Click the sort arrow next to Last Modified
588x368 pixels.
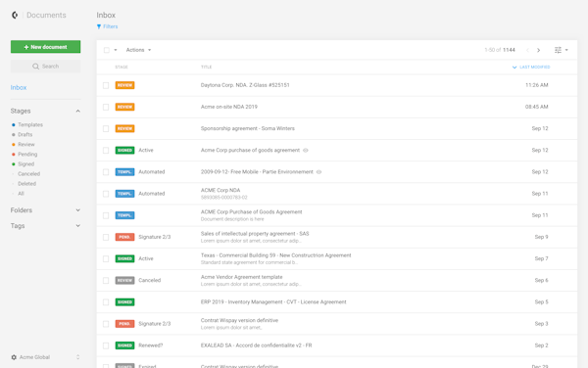point(514,68)
